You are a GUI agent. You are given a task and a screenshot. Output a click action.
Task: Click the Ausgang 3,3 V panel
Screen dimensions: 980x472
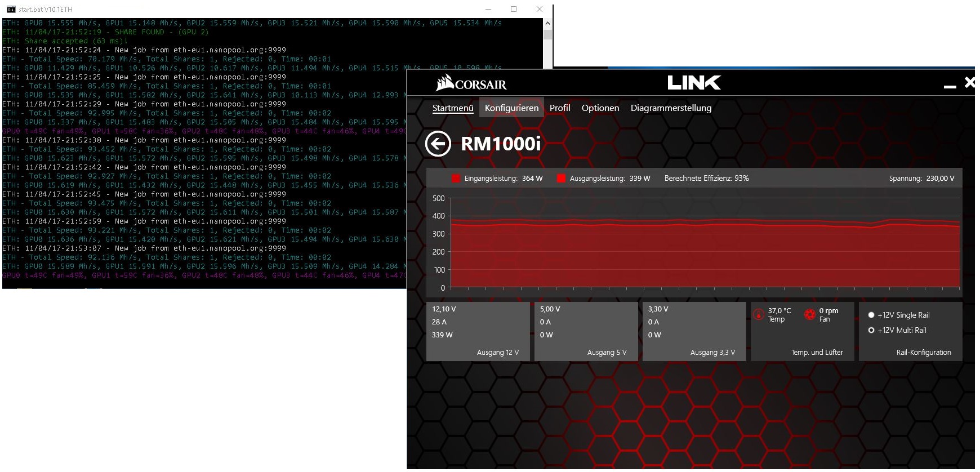tap(694, 331)
